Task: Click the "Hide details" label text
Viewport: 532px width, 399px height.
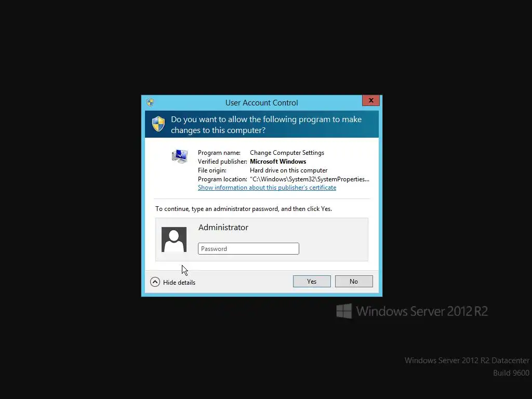Action: (x=179, y=282)
